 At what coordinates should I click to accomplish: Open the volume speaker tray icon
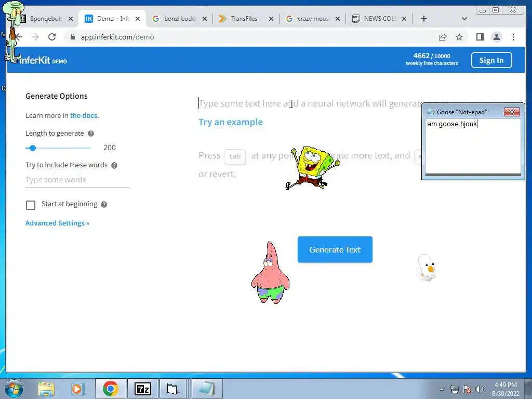pyautogui.click(x=480, y=389)
